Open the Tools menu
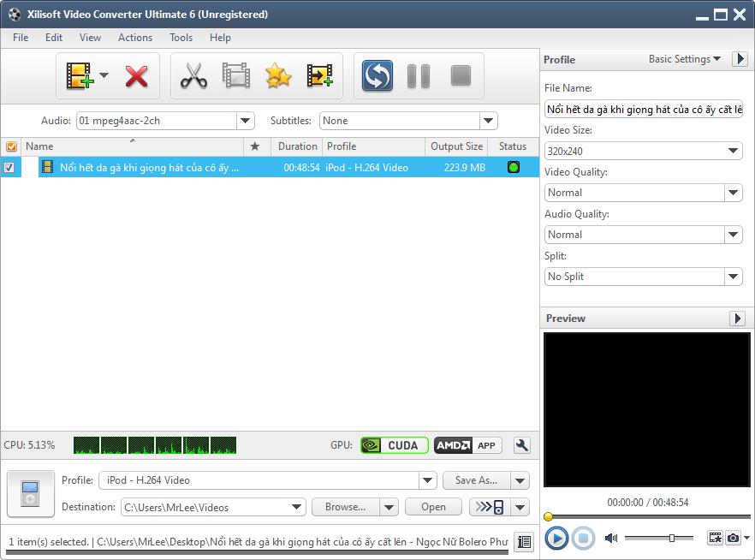 pos(181,38)
